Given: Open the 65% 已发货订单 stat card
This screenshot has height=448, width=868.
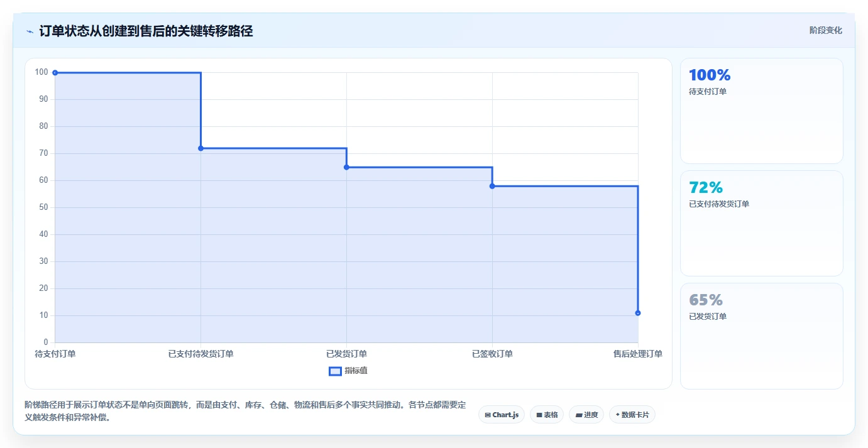Looking at the screenshot, I should [761, 336].
